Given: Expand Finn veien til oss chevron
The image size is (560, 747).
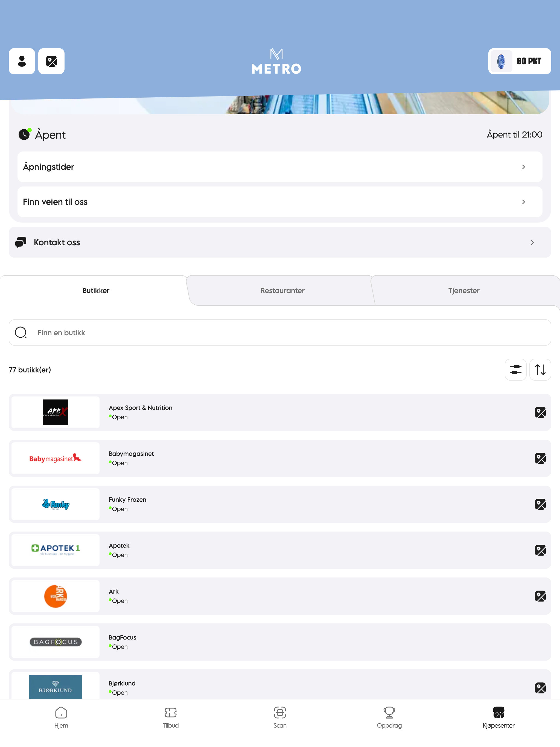Looking at the screenshot, I should [x=523, y=202].
